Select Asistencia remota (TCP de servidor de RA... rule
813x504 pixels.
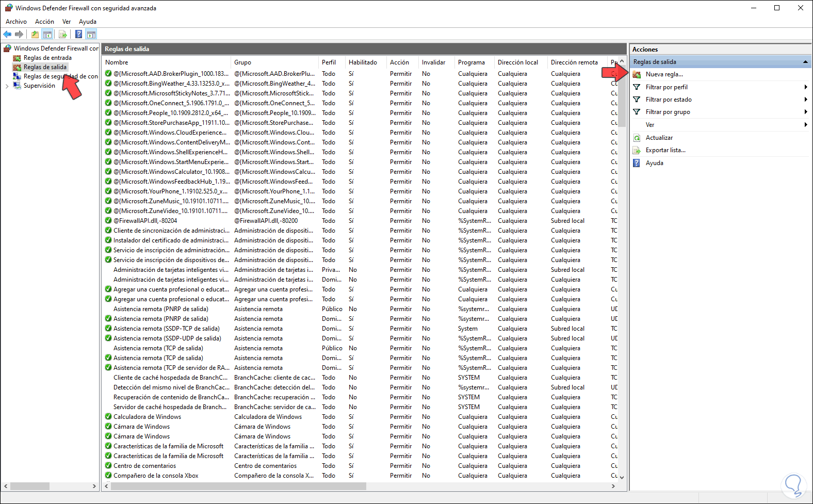tap(172, 368)
